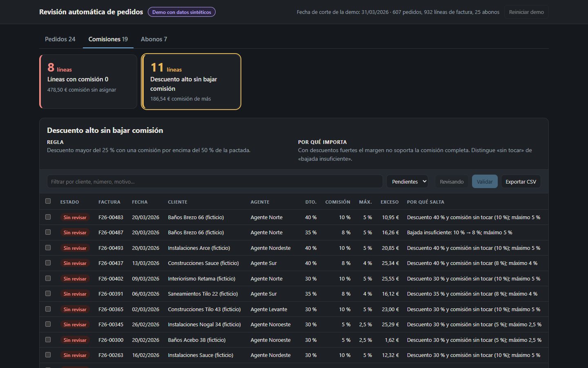The height and width of the screenshot is (368, 588).
Task: Check the row for invoice F26-00493
Action: pos(48,248)
